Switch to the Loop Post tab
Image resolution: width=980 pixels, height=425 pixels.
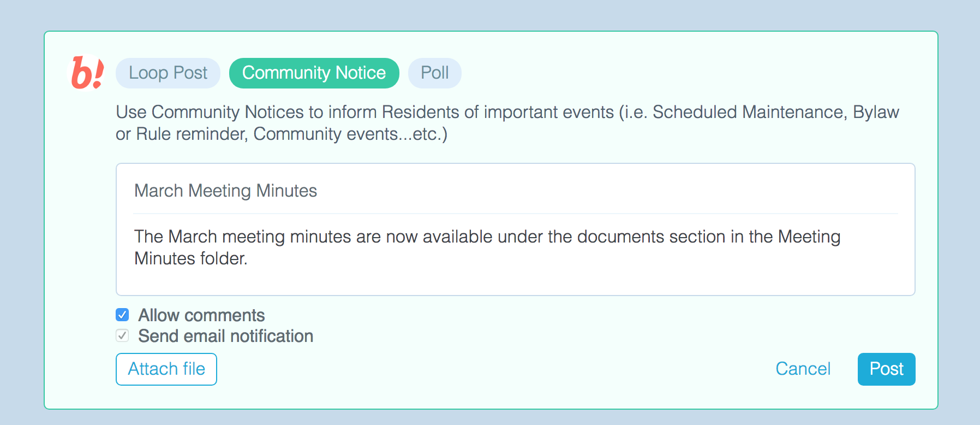[168, 73]
